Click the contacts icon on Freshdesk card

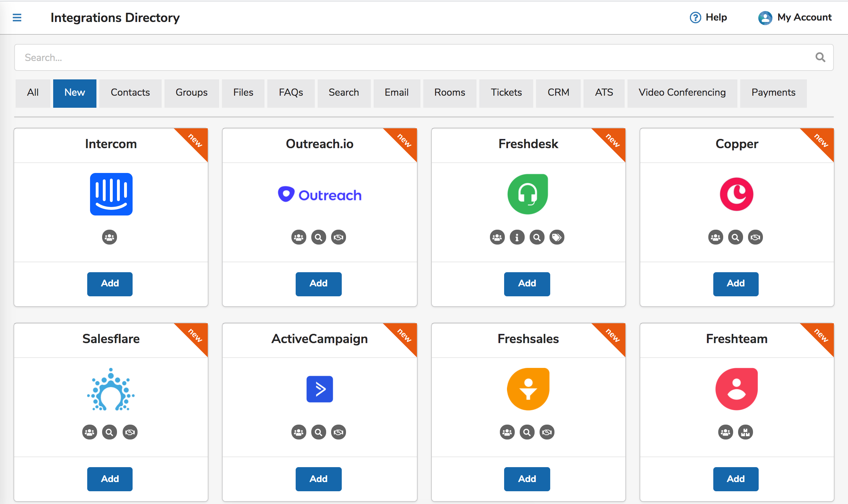(x=497, y=237)
